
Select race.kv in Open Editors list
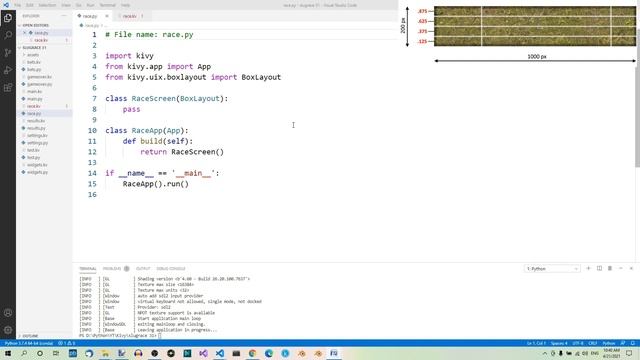(x=41, y=40)
